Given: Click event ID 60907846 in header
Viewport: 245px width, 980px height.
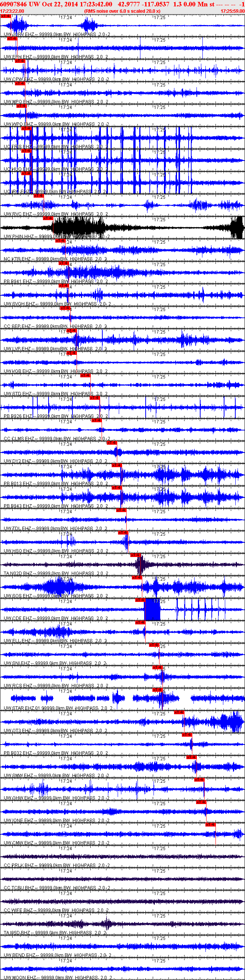Looking at the screenshot, I should pos(13,4).
